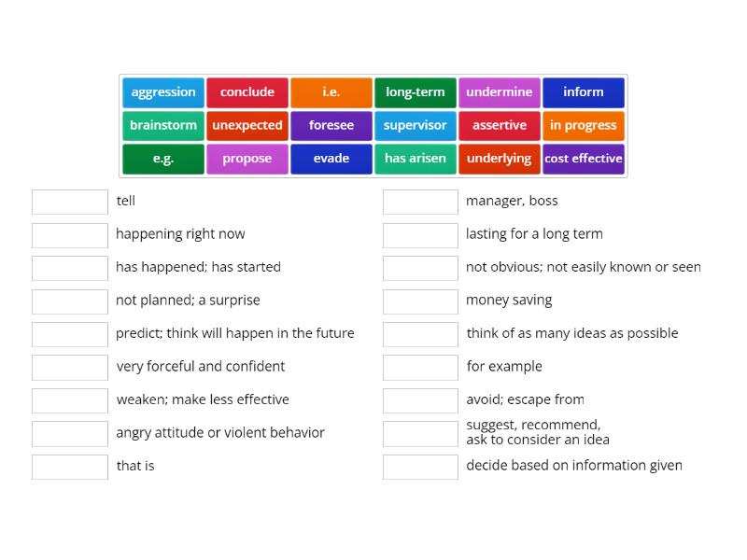Image resolution: width=747 pixels, height=560 pixels.
Task: Choose the "brainstorm" tile
Action: [162, 125]
